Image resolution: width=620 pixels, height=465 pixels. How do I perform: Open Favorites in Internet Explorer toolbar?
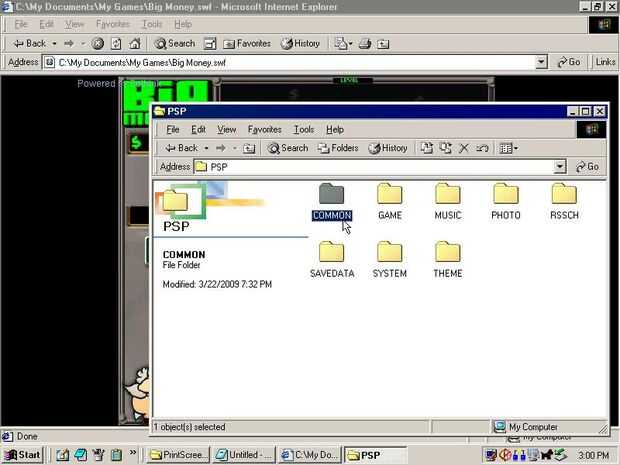(247, 43)
